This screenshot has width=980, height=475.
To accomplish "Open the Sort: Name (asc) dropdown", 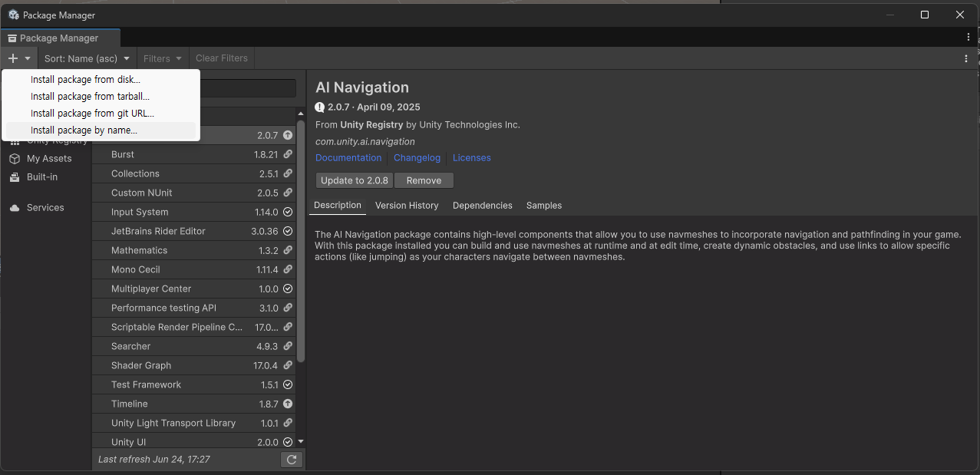I will [x=87, y=58].
